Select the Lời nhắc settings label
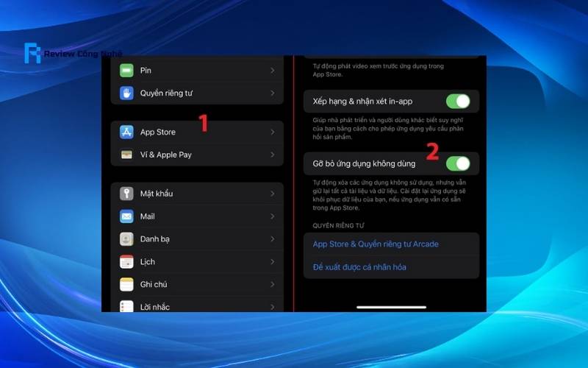The width and height of the screenshot is (588, 368). coord(155,307)
